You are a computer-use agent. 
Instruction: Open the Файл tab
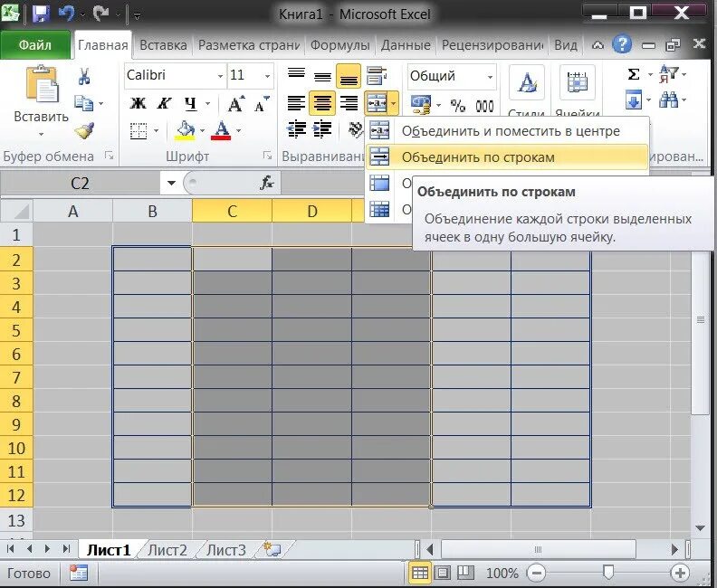[34, 44]
